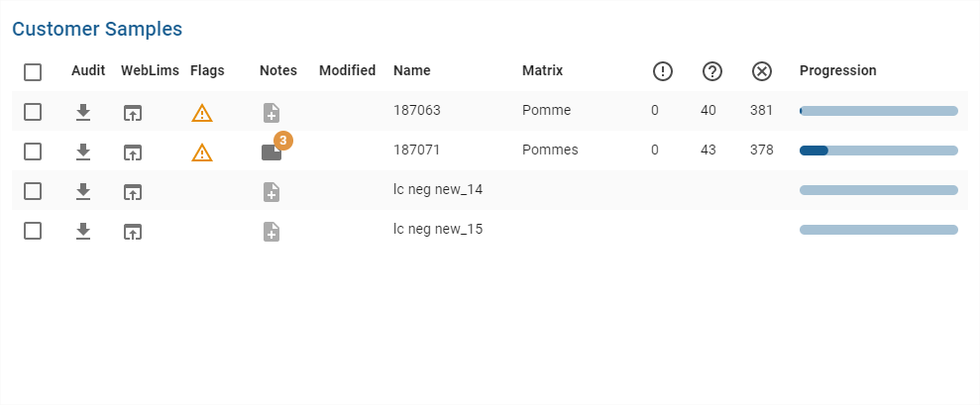Sort by the Name column header

pos(411,70)
